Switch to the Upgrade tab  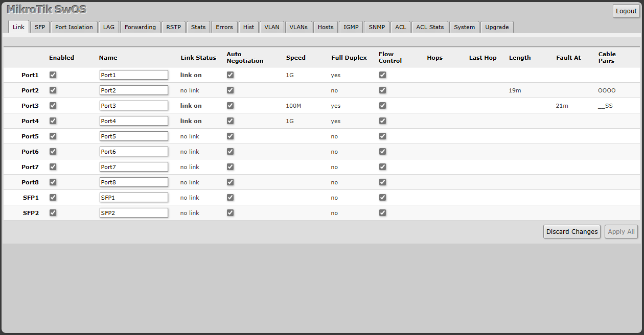tap(497, 27)
